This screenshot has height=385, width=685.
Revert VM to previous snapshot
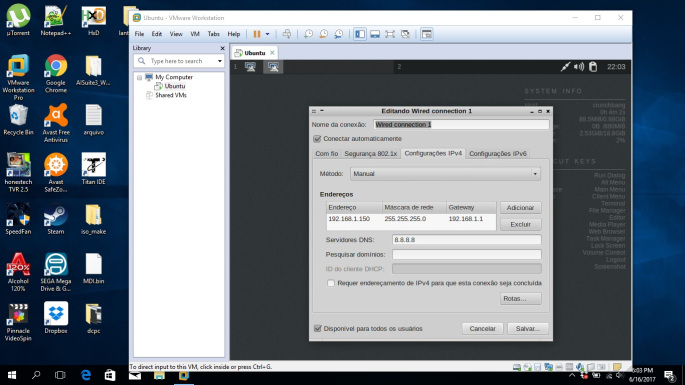coord(324,34)
